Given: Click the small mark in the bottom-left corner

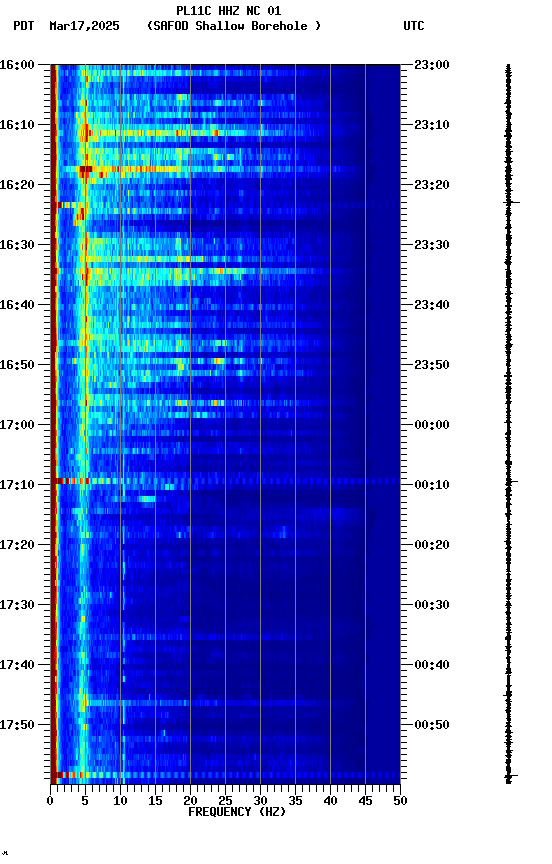Looking at the screenshot, I should (x=5, y=853).
